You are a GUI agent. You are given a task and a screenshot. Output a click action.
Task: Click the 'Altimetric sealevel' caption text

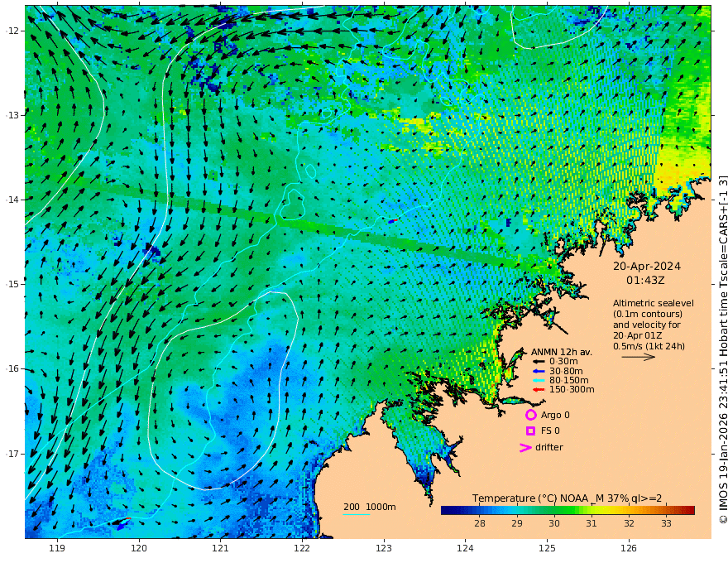(x=654, y=303)
